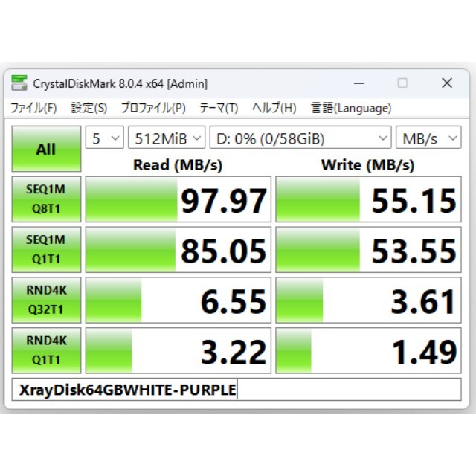Click the 3.22 read result
This screenshot has width=476, height=476.
coord(178,350)
